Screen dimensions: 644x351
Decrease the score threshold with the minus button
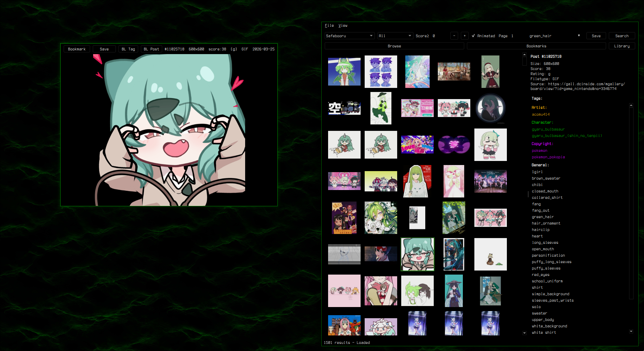(454, 36)
